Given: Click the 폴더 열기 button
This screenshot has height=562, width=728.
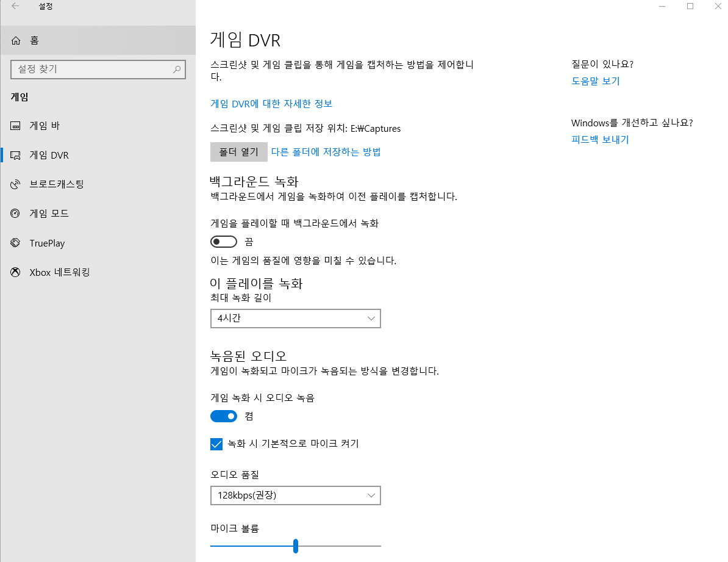Looking at the screenshot, I should click(238, 152).
